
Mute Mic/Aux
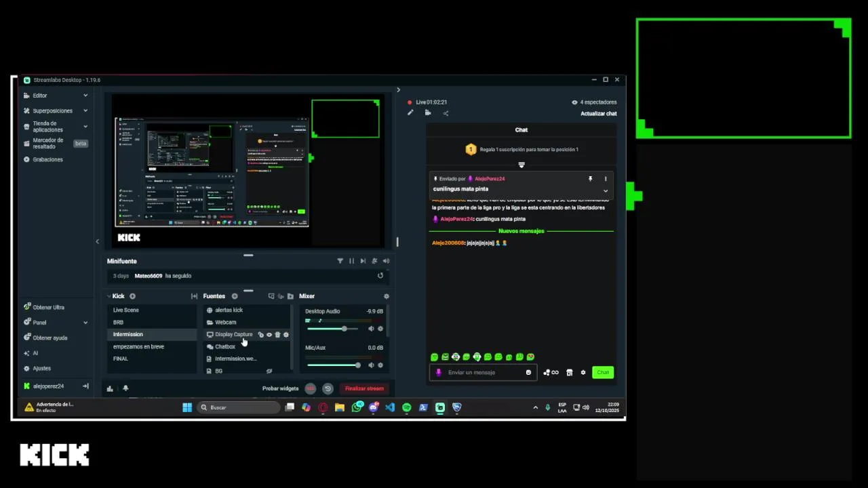tap(371, 365)
